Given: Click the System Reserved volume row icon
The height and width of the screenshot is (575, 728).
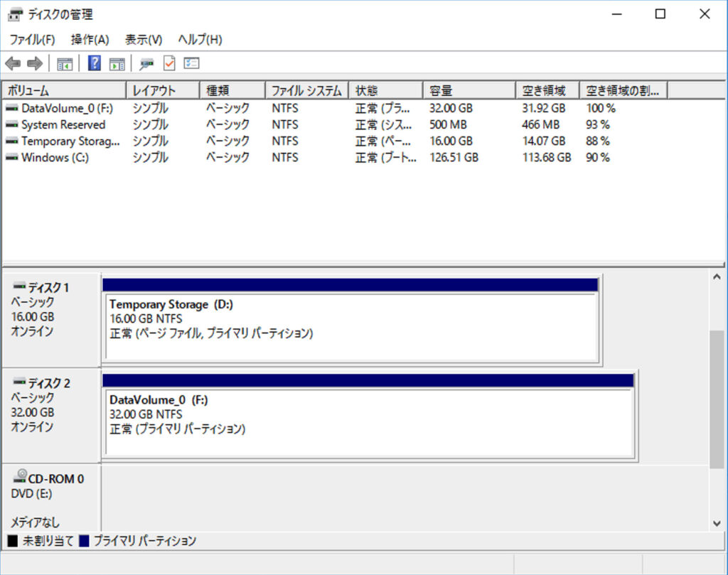Looking at the screenshot, I should [x=12, y=125].
